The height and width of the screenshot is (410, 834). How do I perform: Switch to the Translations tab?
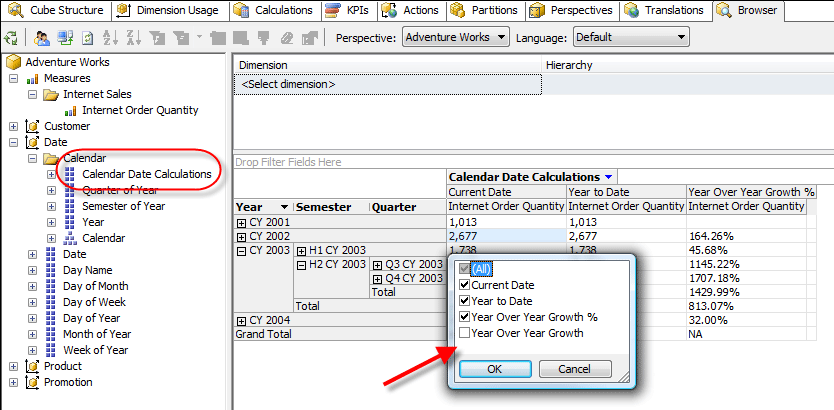pos(667,10)
